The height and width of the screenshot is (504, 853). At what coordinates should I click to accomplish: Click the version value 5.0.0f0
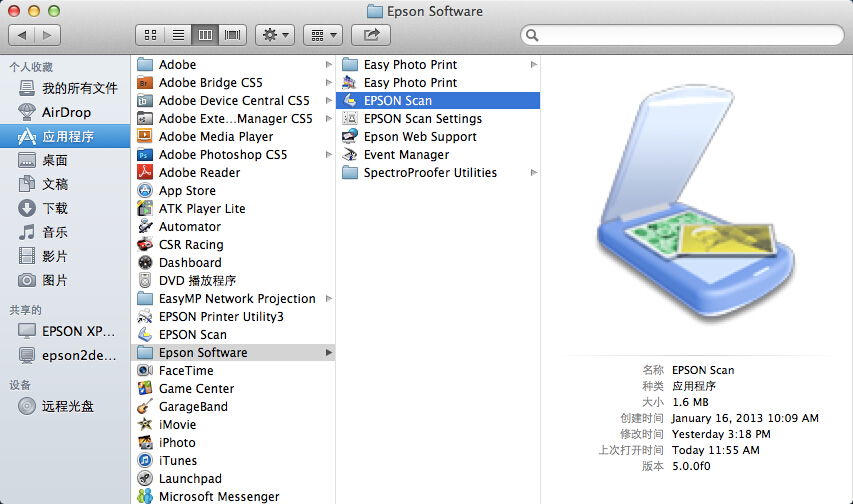click(x=691, y=466)
